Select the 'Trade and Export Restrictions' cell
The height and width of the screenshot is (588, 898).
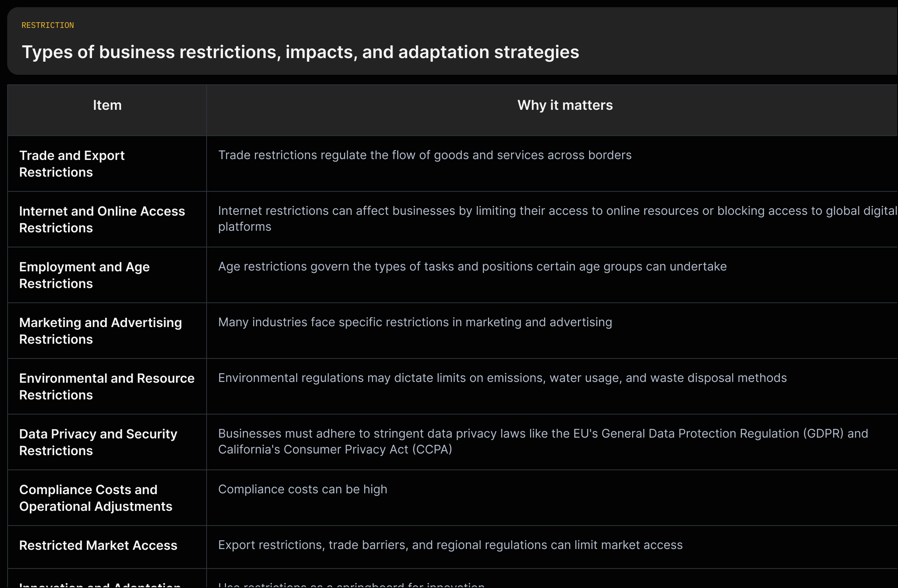click(107, 164)
